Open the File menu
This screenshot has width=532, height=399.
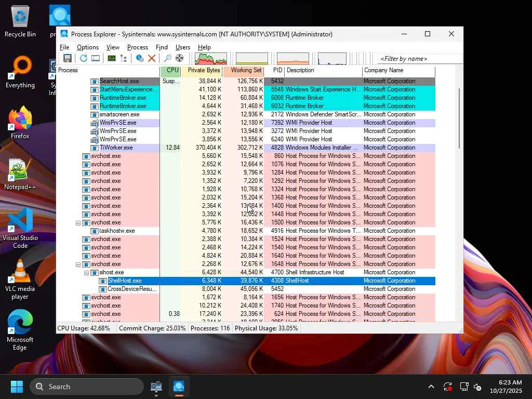(x=64, y=47)
